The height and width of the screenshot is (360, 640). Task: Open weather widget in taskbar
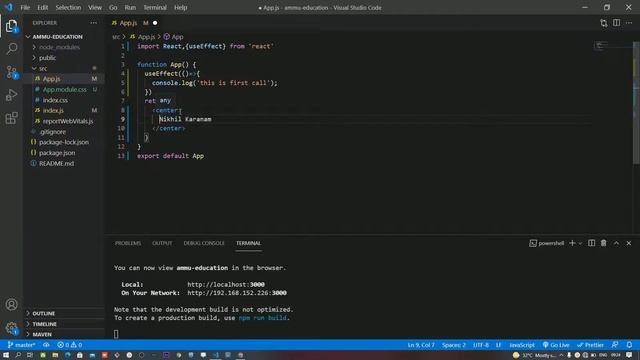coord(534,355)
